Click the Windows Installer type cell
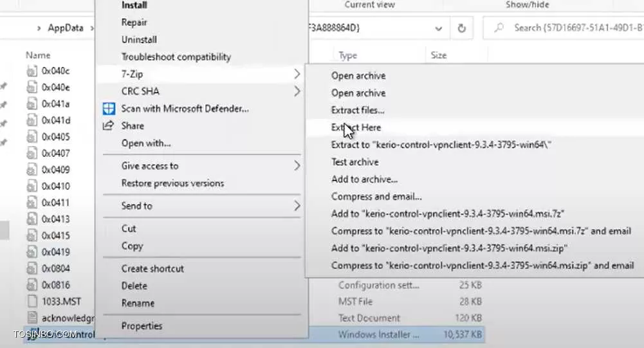 point(379,334)
